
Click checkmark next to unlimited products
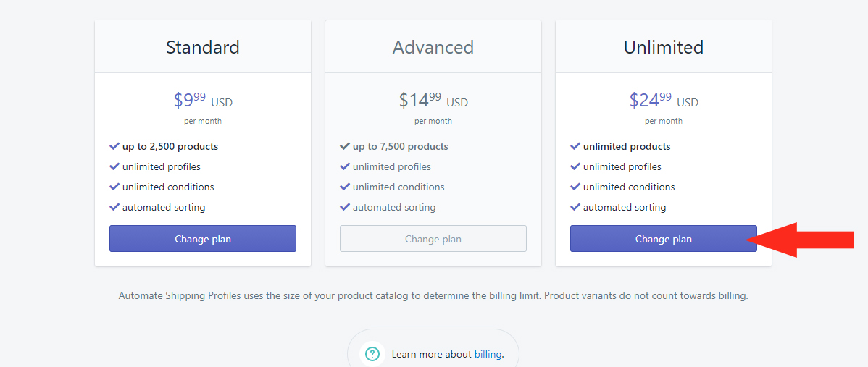click(x=575, y=146)
